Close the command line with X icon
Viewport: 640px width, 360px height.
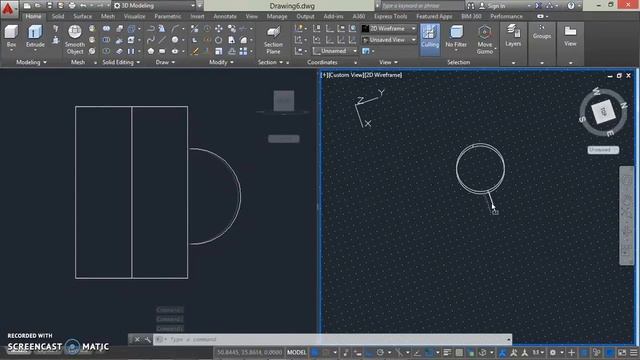pyautogui.click(x=138, y=340)
